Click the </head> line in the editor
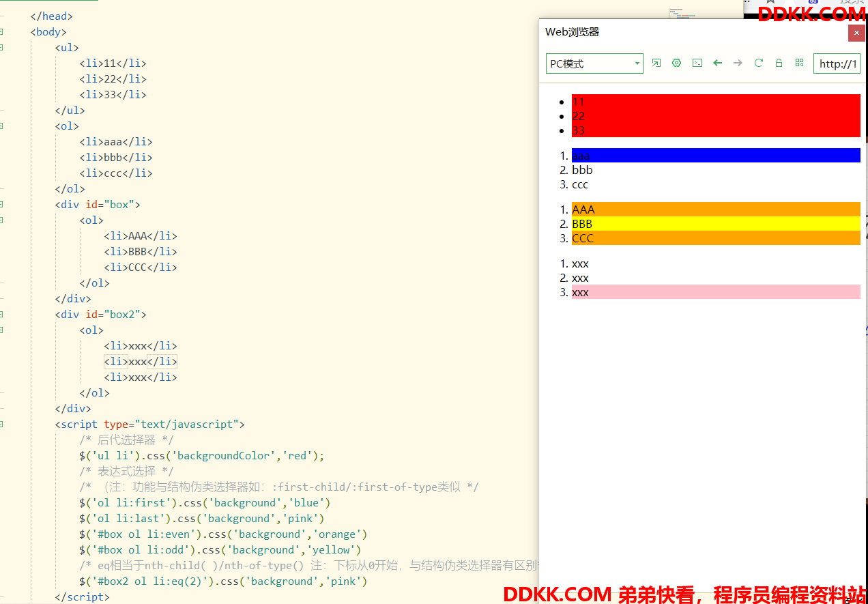 coord(52,16)
